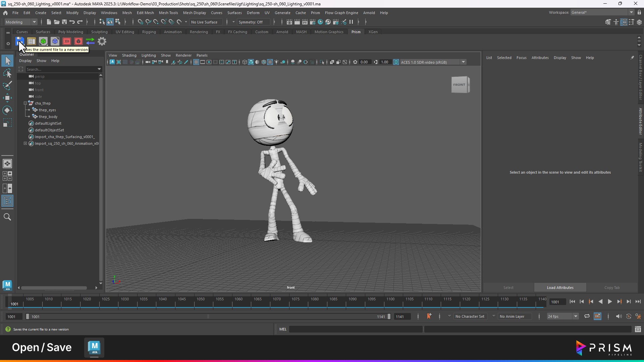644x362 pixels.
Task: Click the add bookmark icon near the range slider
Action: (429, 316)
